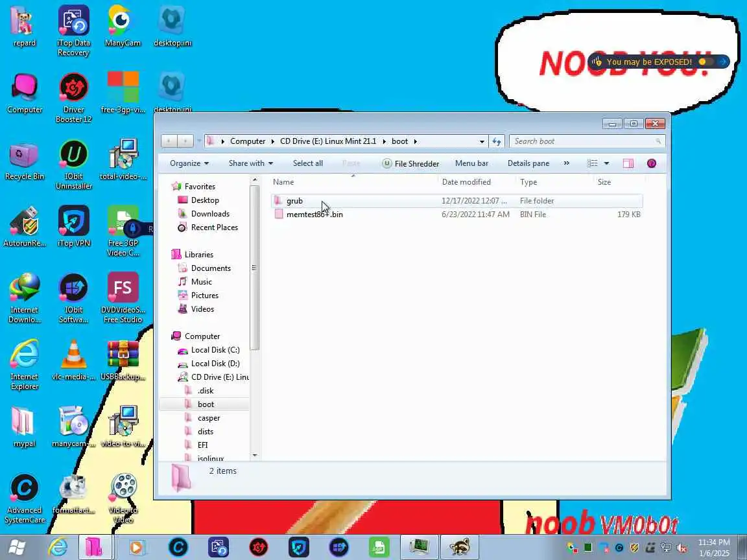
Task: Open Driver Booster from the taskbar
Action: (259, 547)
